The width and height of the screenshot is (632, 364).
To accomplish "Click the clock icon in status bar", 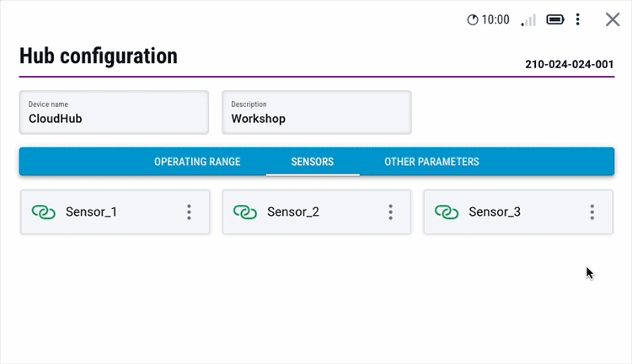I will pyautogui.click(x=473, y=19).
